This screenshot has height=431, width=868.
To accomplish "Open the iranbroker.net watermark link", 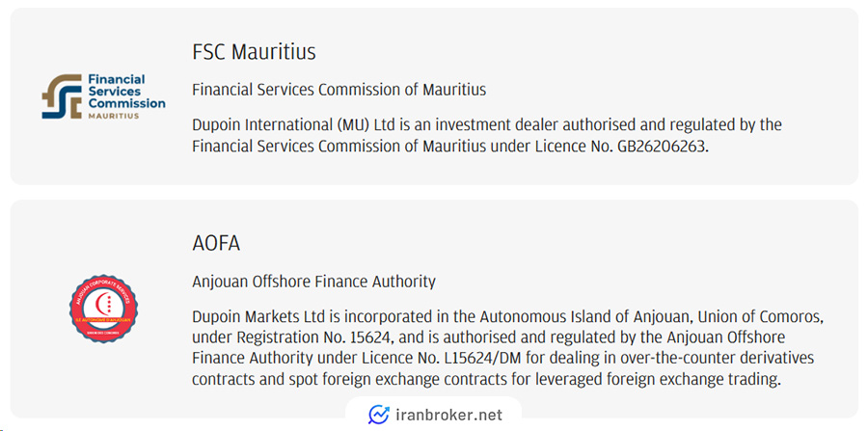I will [435, 415].
